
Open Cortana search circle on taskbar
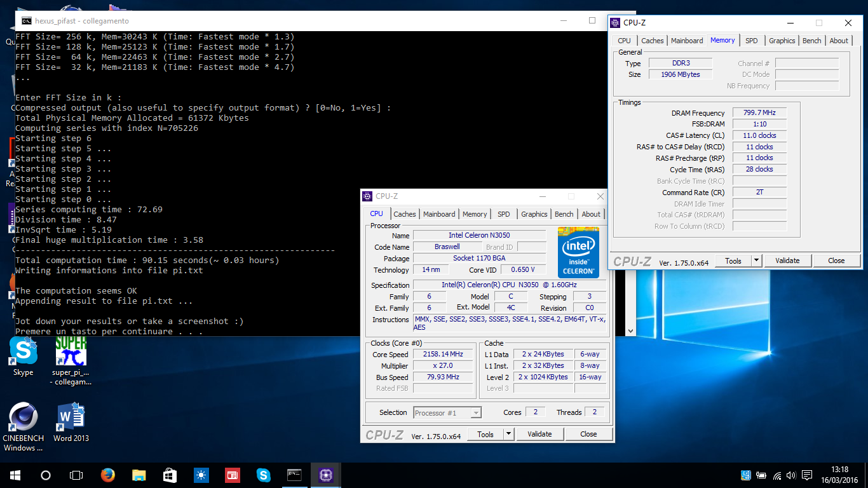coord(46,475)
